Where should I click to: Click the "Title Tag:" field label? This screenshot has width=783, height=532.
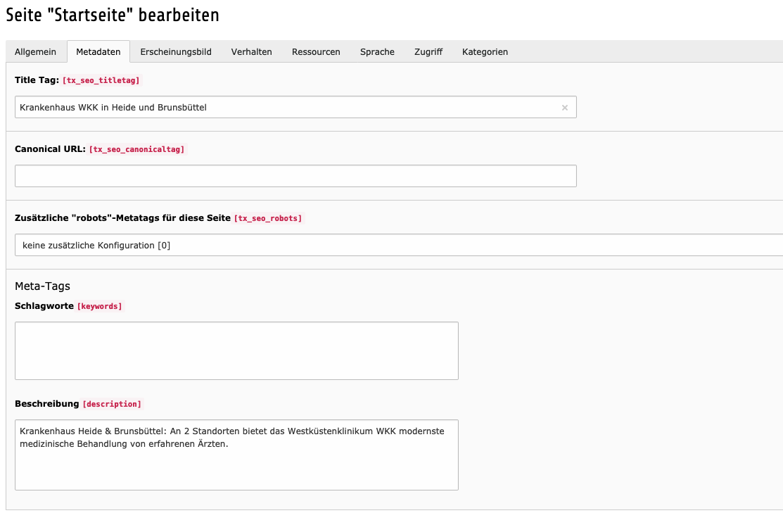tap(37, 80)
